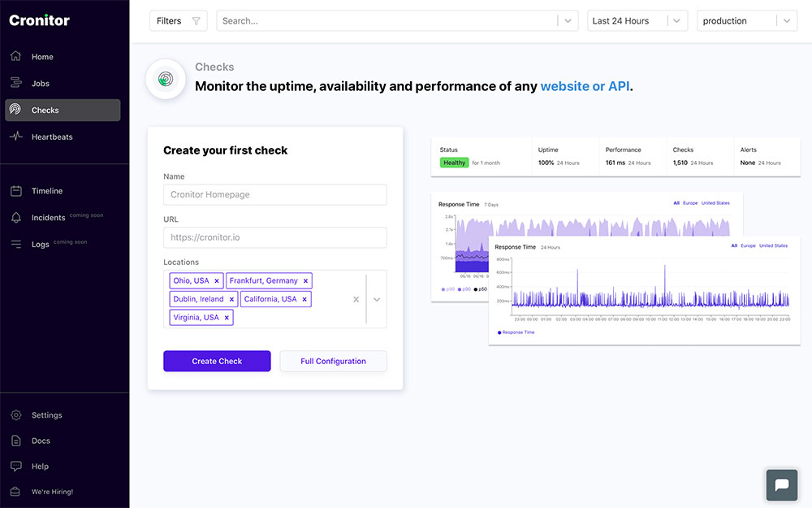Open the Settings page
This screenshot has height=508, width=812.
[46, 415]
